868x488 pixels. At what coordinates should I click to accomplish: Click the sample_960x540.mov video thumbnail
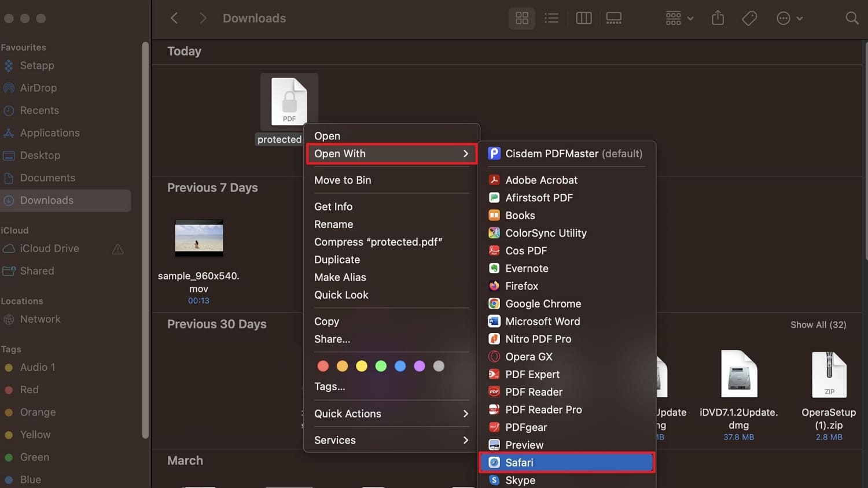click(199, 238)
